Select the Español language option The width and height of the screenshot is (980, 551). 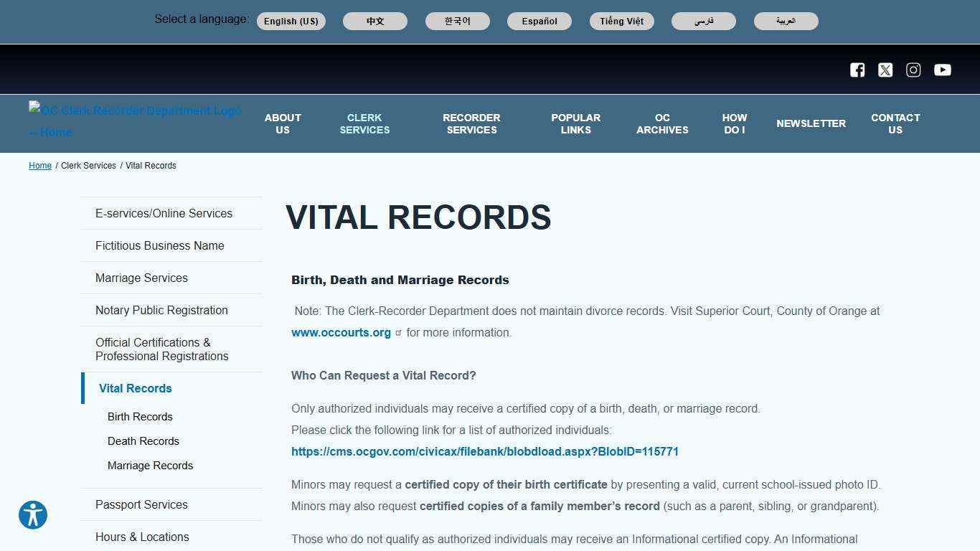pyautogui.click(x=539, y=21)
